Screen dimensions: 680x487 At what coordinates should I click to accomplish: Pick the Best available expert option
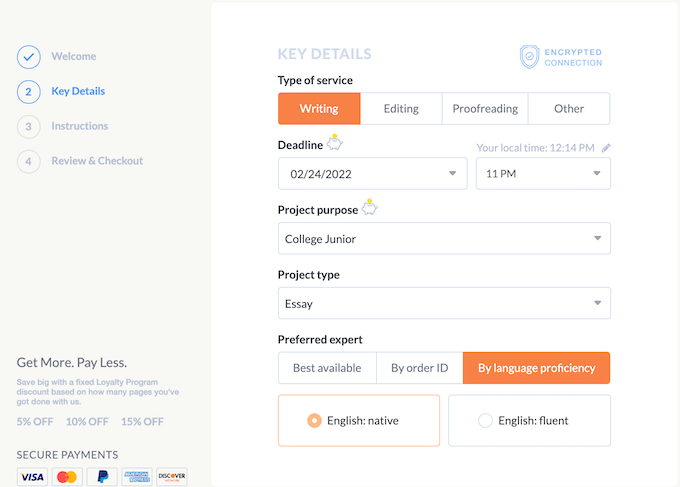327,368
